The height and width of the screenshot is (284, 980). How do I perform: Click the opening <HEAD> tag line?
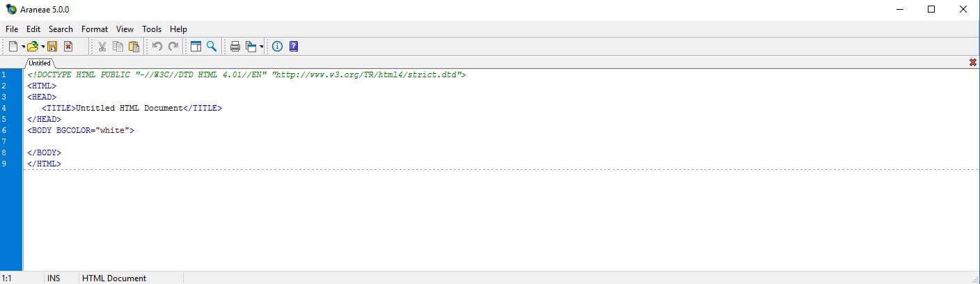[42, 97]
